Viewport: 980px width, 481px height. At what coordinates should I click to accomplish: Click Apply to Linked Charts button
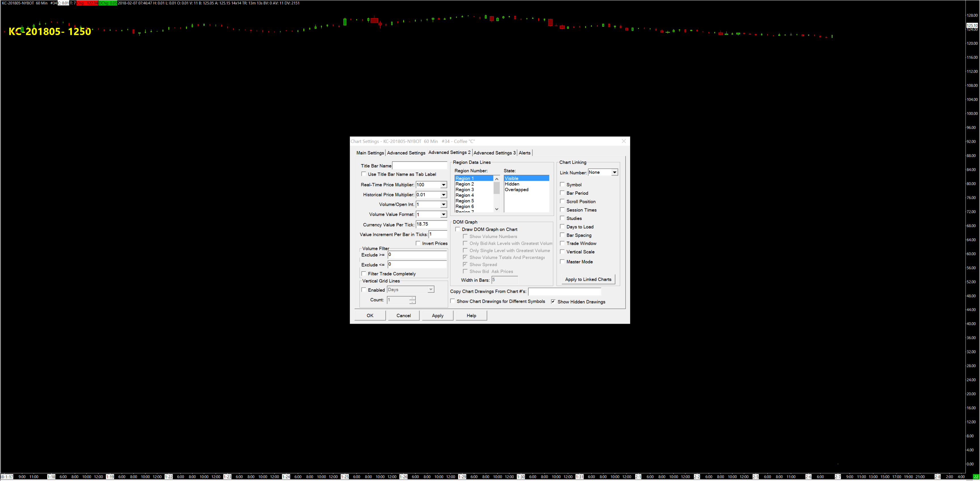click(588, 279)
